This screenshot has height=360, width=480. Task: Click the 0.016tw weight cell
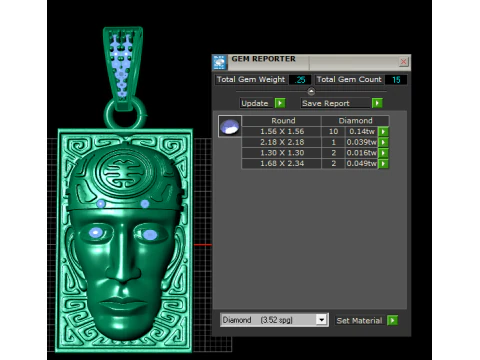(x=362, y=153)
